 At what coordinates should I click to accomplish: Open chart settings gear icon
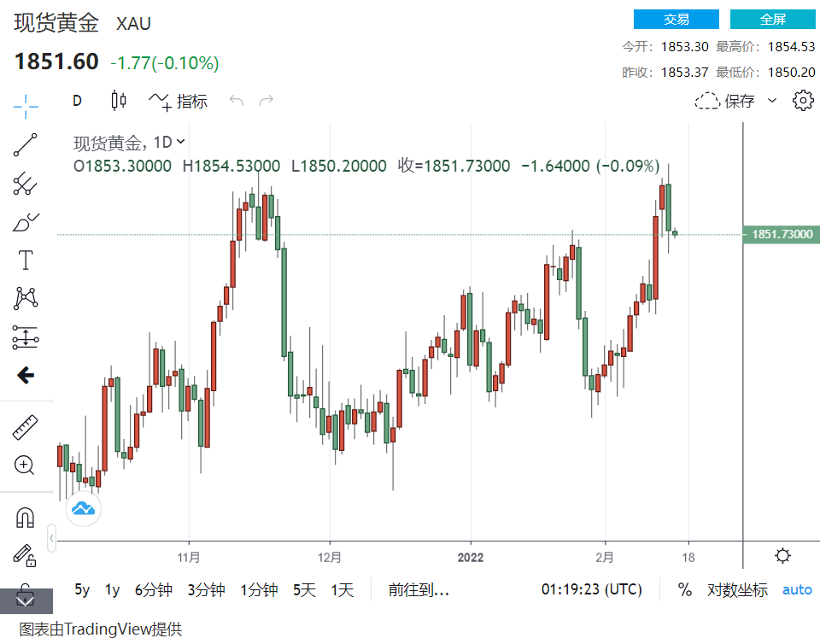tap(803, 101)
